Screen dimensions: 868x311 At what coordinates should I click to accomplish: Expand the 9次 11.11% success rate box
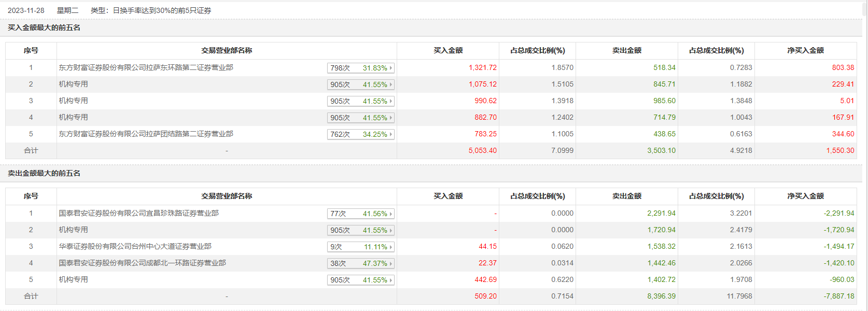point(361,247)
